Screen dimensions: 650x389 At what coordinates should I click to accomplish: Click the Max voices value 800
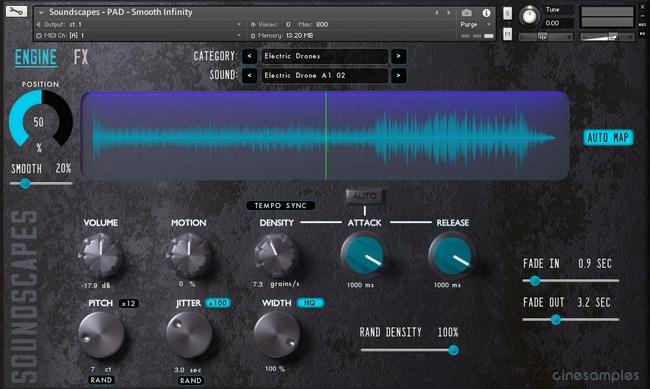pyautogui.click(x=322, y=24)
